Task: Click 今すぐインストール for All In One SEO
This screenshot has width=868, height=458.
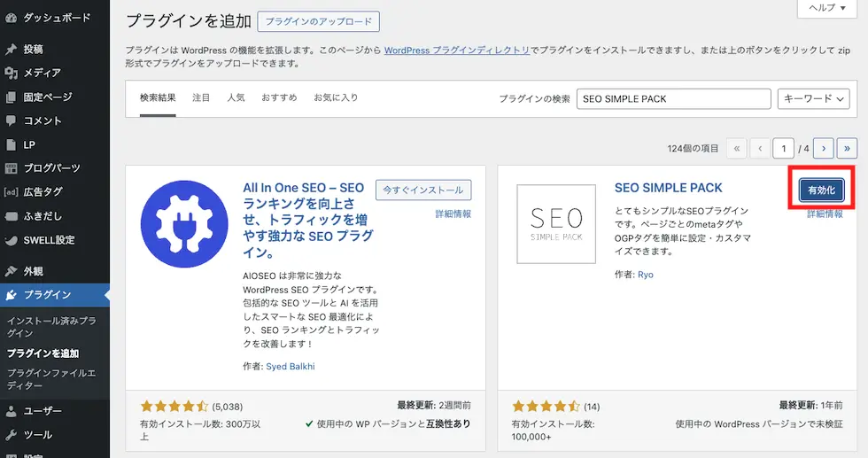Action: [423, 190]
